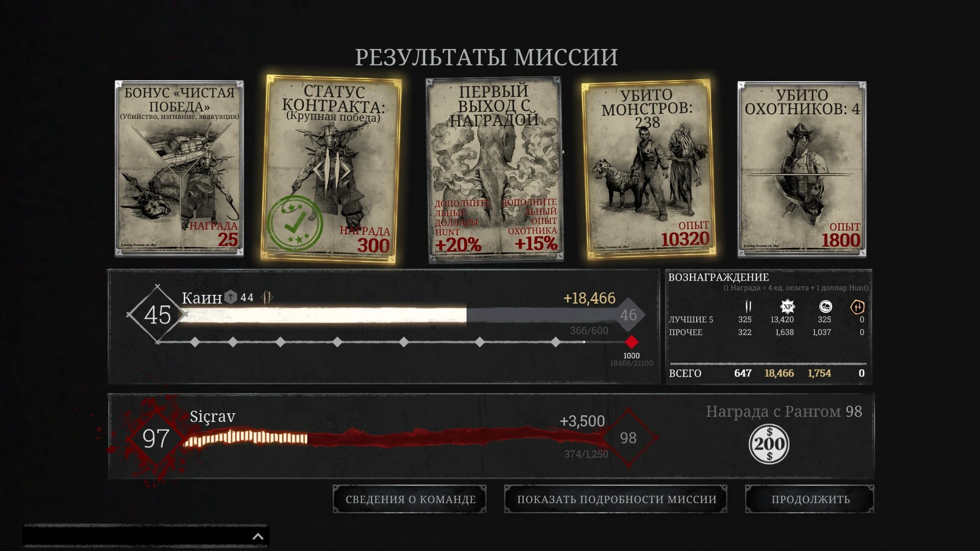Click the '+18,466' hunter XP gain
The height and width of the screenshot is (551, 980).
(590, 298)
